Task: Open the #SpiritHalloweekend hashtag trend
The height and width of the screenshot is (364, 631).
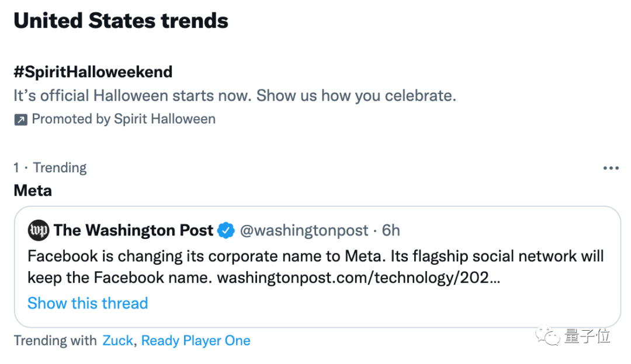Action: coord(93,72)
